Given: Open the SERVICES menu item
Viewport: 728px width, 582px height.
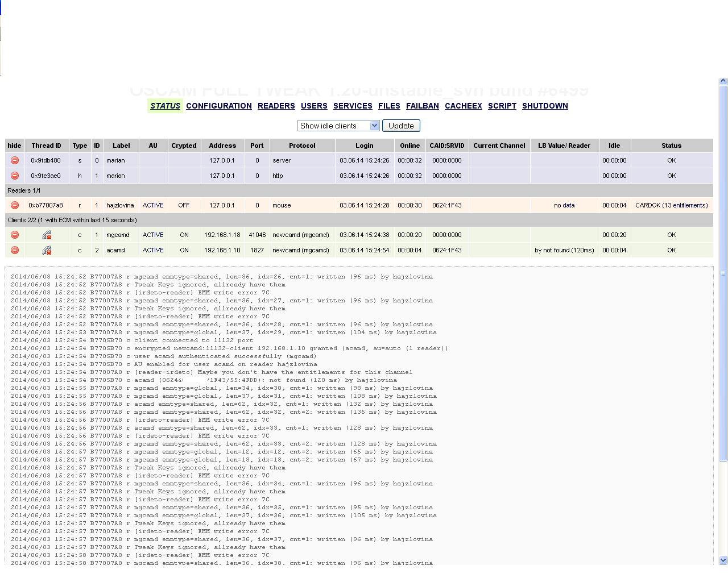Looking at the screenshot, I should 353,106.
